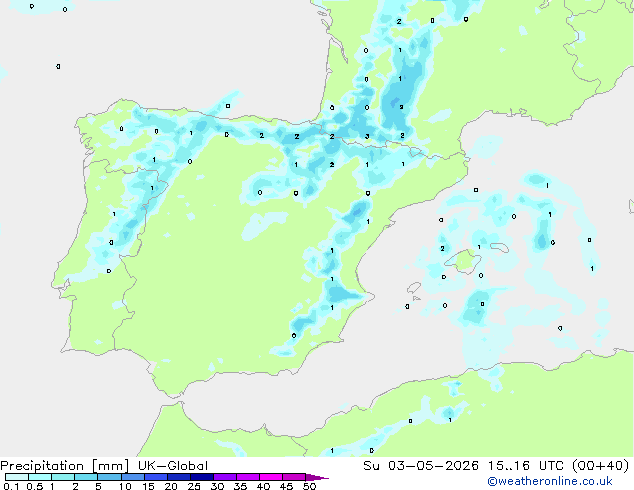Click Ibiza island outline on the map
The height and width of the screenshot is (490, 634).
[x=414, y=287]
